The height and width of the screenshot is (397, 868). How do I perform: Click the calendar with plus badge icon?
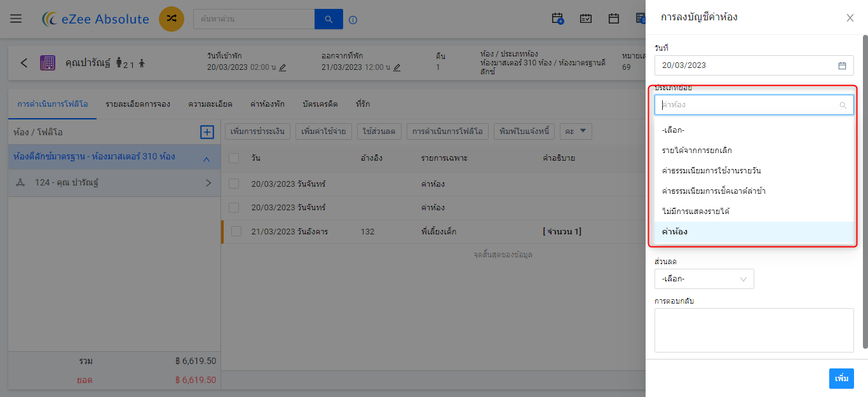pyautogui.click(x=558, y=19)
